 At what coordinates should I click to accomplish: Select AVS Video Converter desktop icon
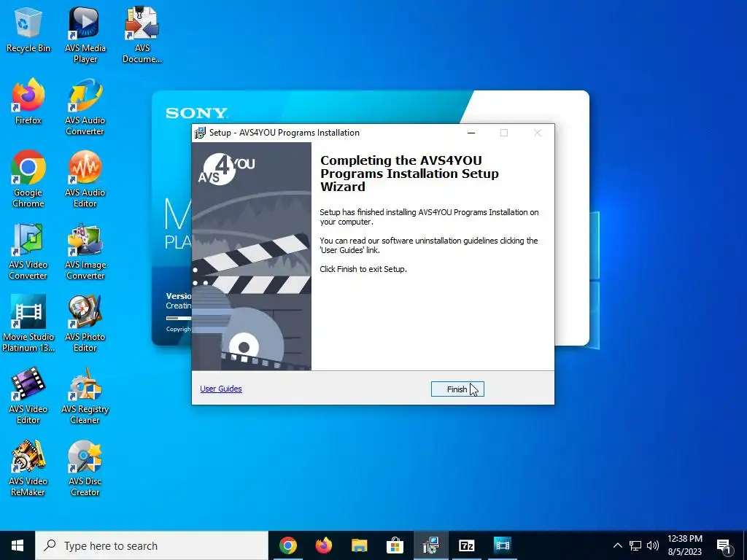[28, 252]
